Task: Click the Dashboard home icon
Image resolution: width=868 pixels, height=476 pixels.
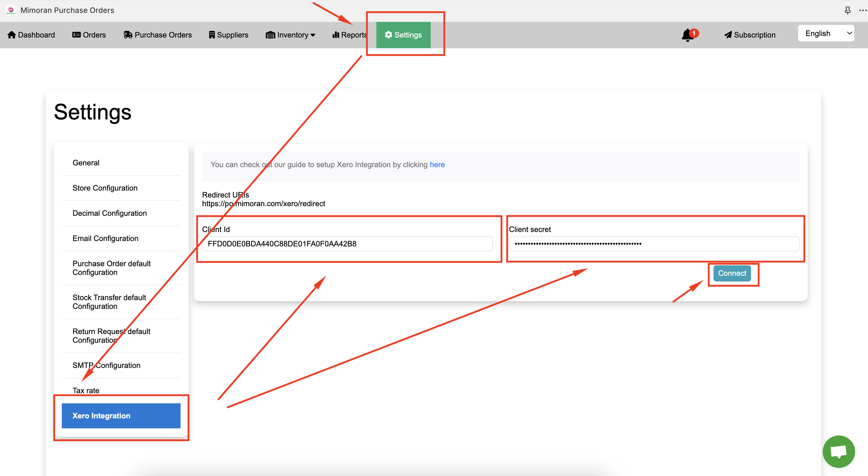Action: 12,35
